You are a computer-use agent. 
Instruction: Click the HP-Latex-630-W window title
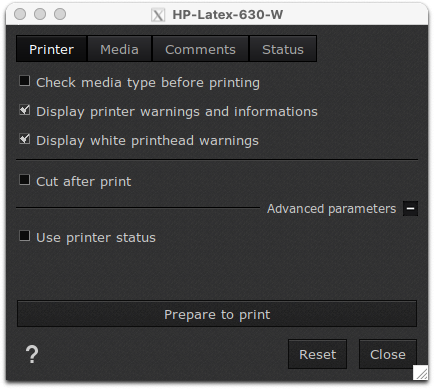(x=228, y=15)
